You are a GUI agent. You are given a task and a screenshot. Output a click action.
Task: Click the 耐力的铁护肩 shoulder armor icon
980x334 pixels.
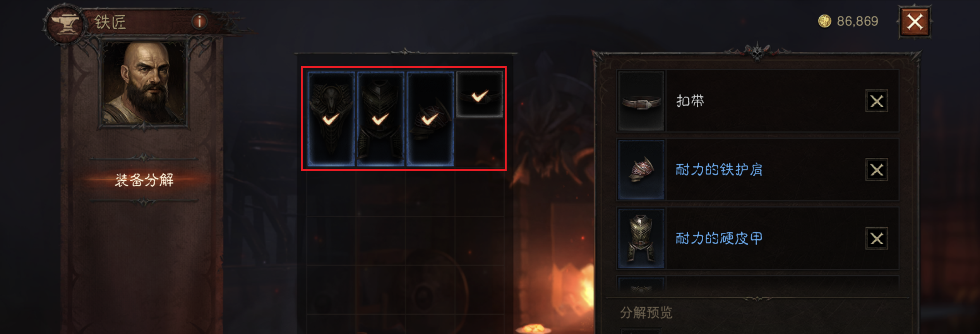pos(641,170)
